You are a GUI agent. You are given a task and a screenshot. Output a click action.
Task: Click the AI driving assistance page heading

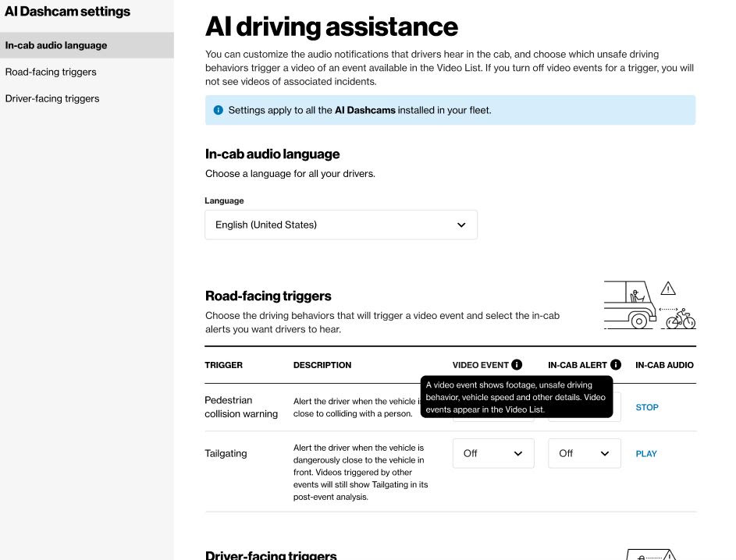pos(332,27)
